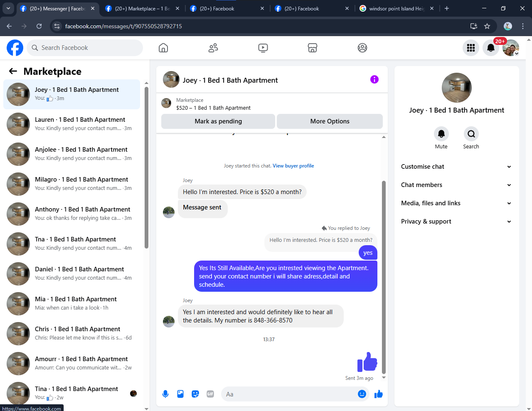Viewport: 532px width, 411px height.
Task: Go back with the Marketplace back arrow
Action: click(x=13, y=71)
